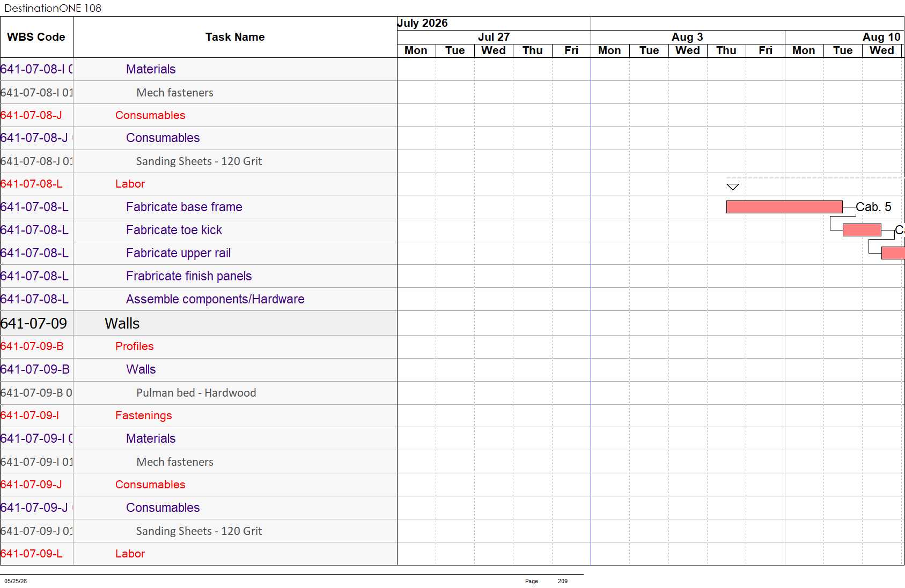This screenshot has width=905, height=588.
Task: Click the Labor summary triangle marker
Action: pos(733,187)
